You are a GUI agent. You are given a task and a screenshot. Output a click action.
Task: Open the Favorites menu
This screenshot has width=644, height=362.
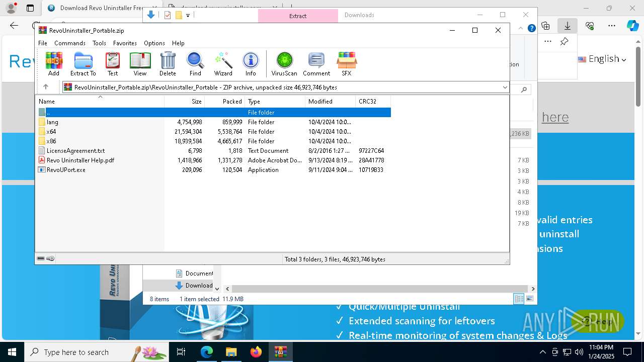click(125, 43)
